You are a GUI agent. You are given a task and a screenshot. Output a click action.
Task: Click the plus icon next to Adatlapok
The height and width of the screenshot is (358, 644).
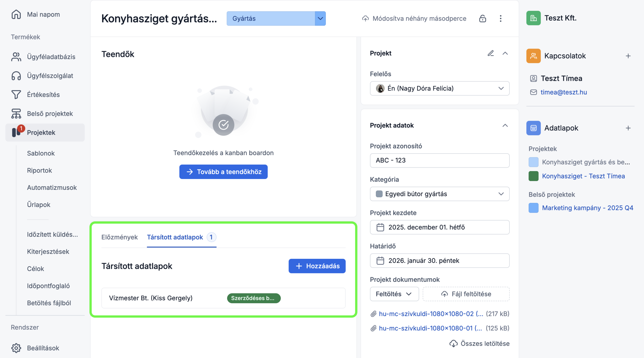[628, 128]
